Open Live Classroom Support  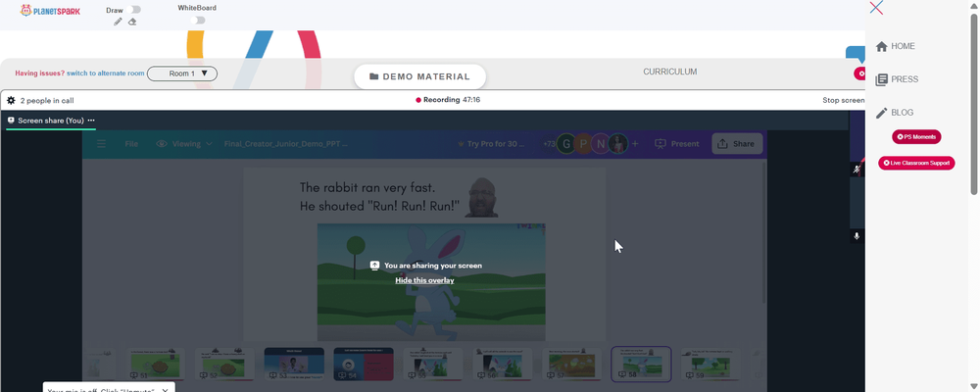point(916,164)
